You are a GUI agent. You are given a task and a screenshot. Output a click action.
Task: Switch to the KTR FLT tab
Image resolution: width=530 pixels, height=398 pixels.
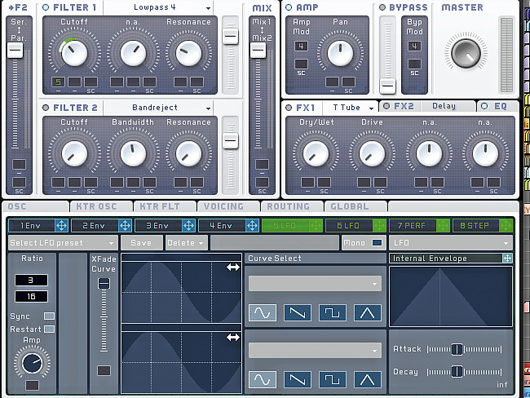click(165, 206)
